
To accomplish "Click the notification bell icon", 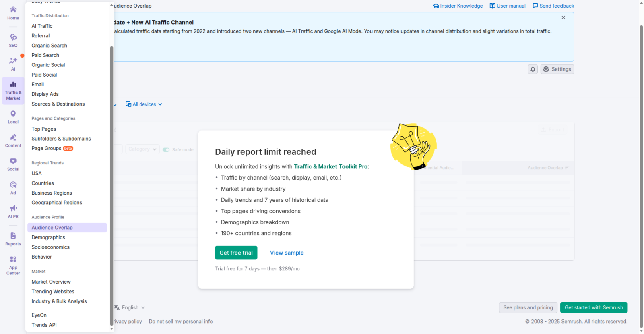I will (x=533, y=69).
